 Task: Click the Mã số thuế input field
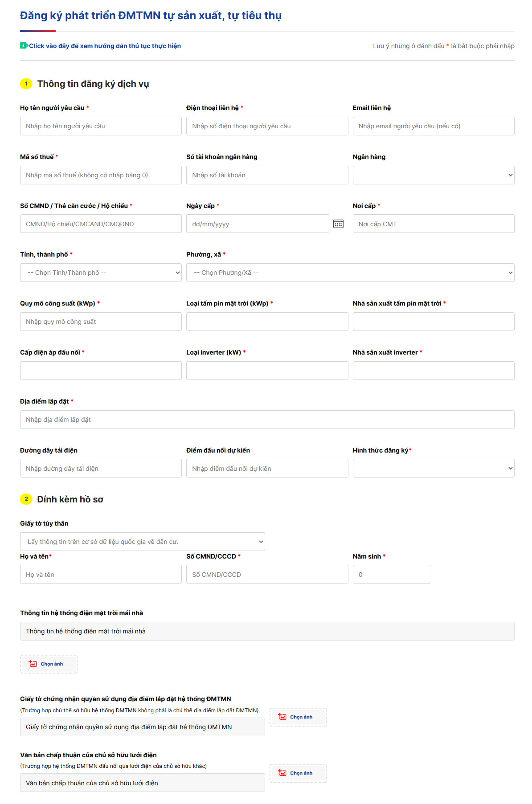tap(101, 175)
